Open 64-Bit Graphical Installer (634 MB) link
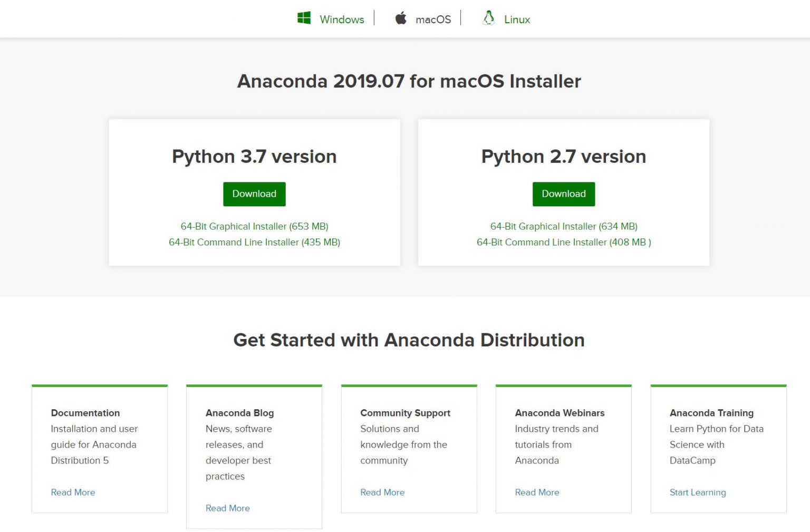Screen dimensions: 810x532 tap(563, 226)
